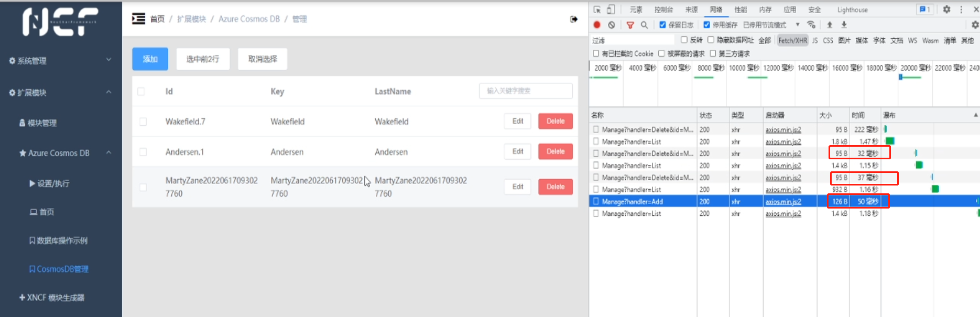
Task: Open network search with magnifier icon
Action: [x=645, y=25]
